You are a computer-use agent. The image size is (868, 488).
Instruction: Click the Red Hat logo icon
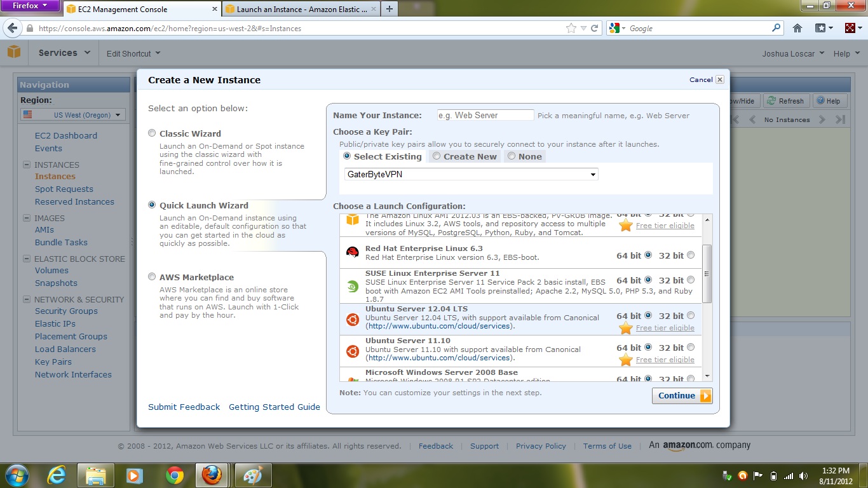[352, 253]
